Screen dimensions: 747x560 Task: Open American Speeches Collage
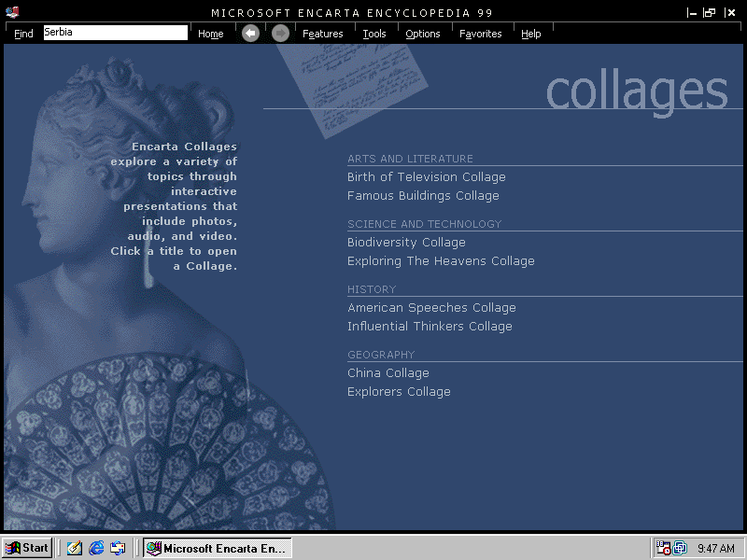[431, 308]
